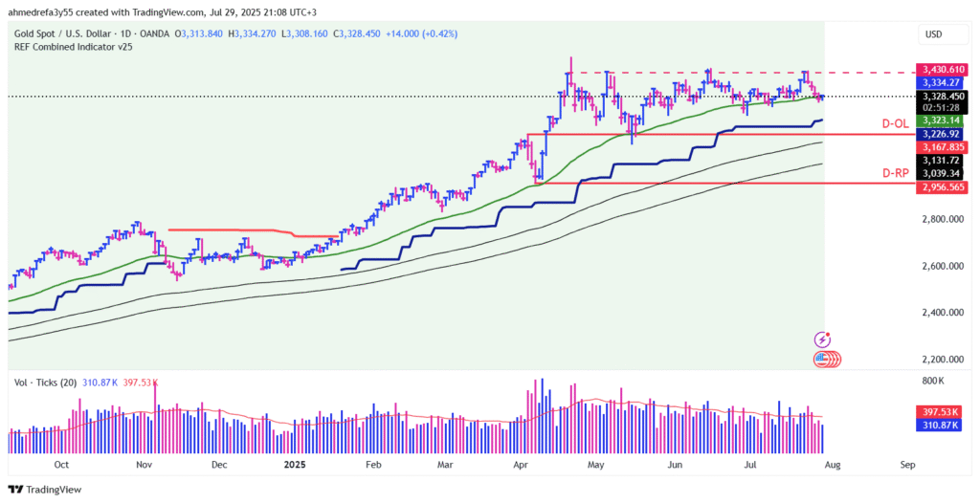Click the 2,956.565 red price label
980x503 pixels.
coord(942,187)
